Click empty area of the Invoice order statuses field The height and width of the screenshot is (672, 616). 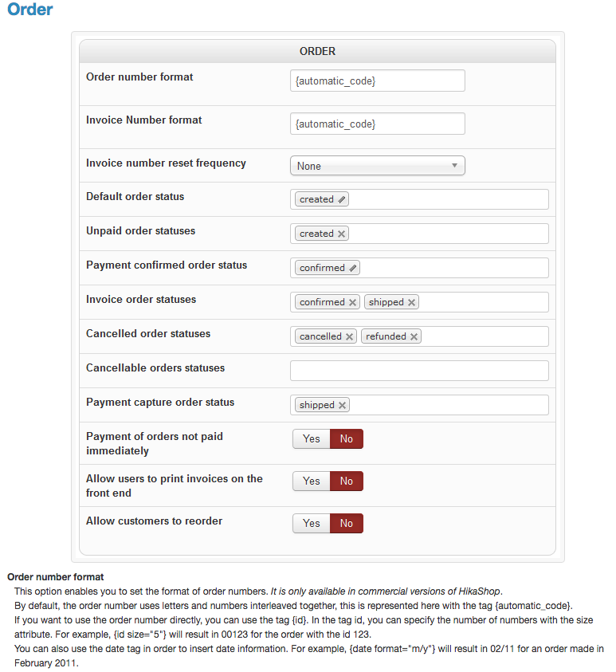483,302
